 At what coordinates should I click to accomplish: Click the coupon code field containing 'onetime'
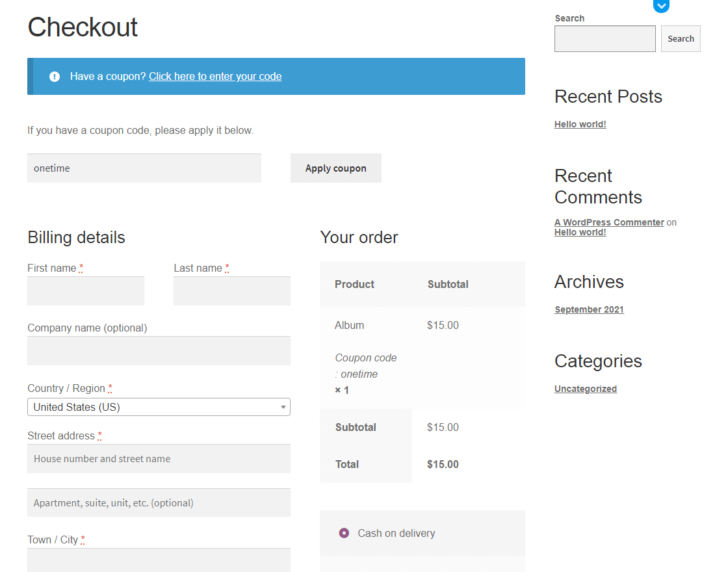coord(144,168)
